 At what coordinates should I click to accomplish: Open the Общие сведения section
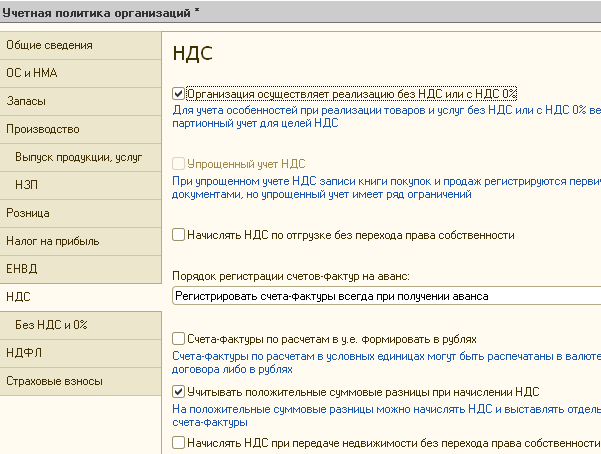click(80, 45)
